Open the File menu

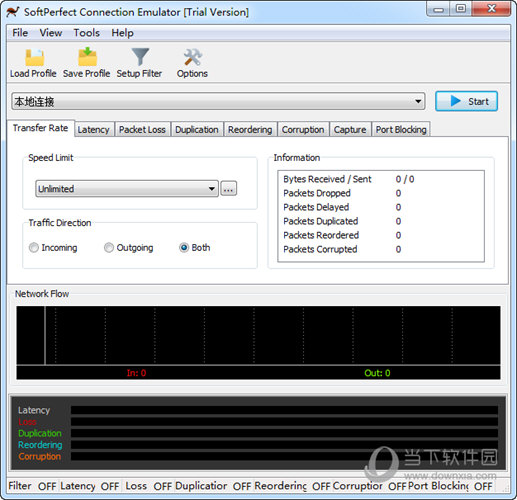pyautogui.click(x=20, y=33)
